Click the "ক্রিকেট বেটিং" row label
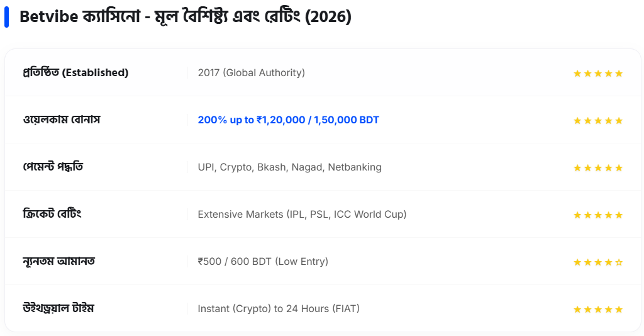Screen dimensions: 644x336 pos(52,214)
